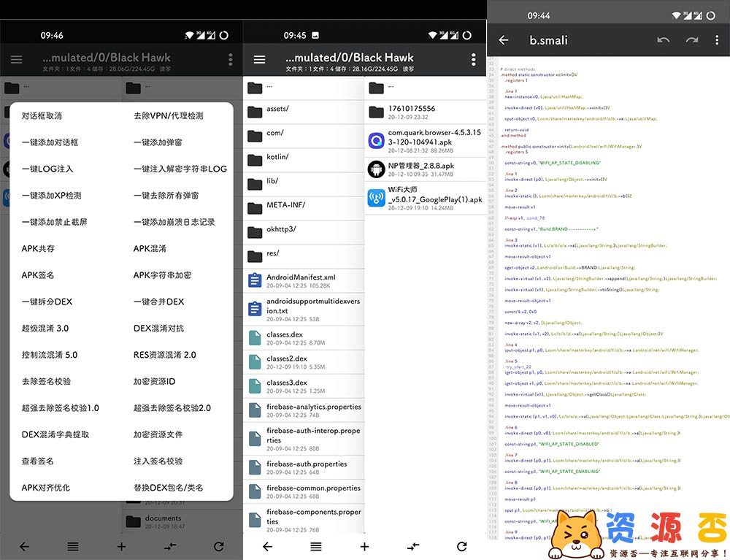Open AndroidManifest.xml file

point(304,280)
